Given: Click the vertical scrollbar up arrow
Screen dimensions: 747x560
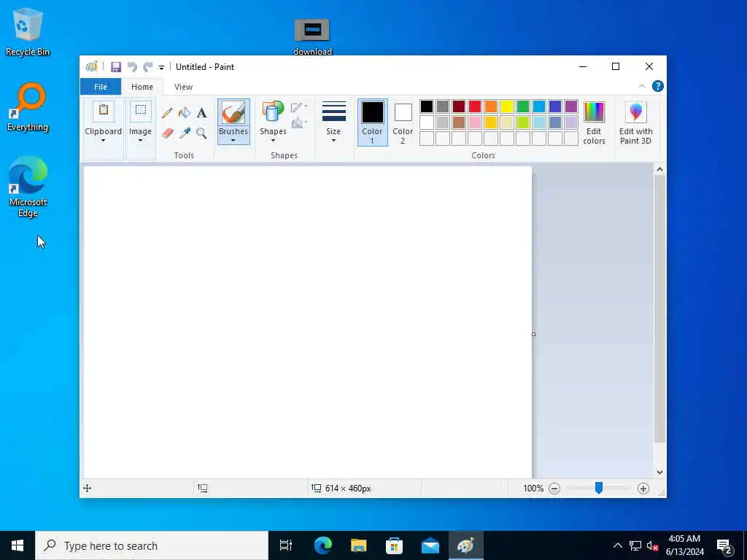Looking at the screenshot, I should [659, 169].
